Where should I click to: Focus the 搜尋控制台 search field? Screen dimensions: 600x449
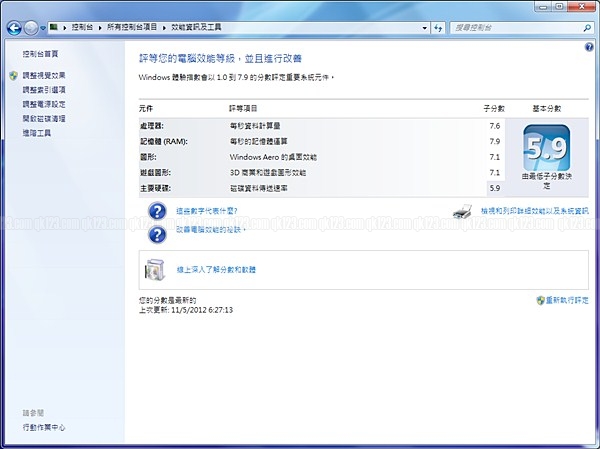point(517,28)
